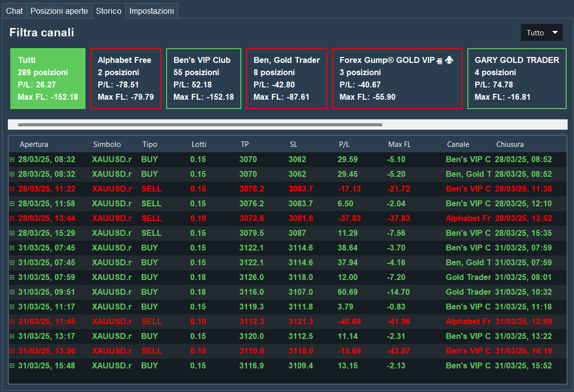Screen dimensions: 574x392
Task: Click plus icon on 31/03/25 15:48 row
Action: (12, 366)
